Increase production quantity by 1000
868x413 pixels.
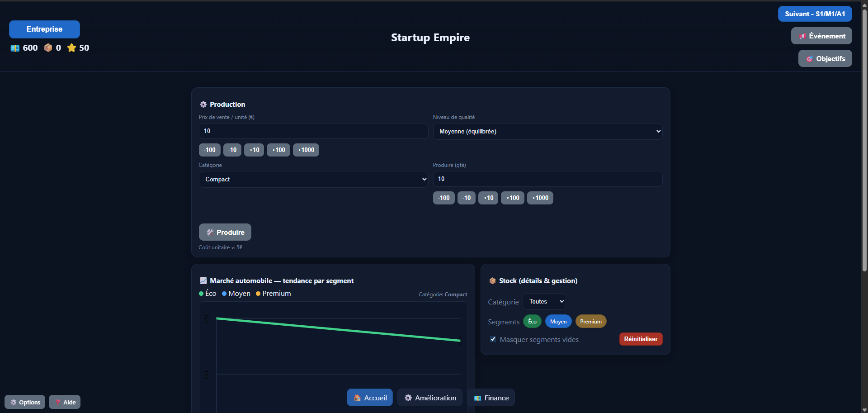point(540,198)
